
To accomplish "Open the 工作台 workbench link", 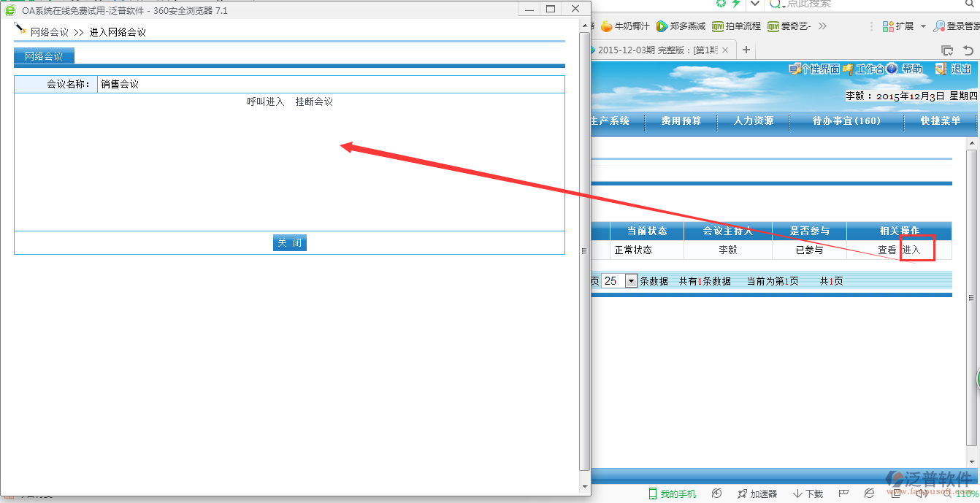I will tap(863, 69).
